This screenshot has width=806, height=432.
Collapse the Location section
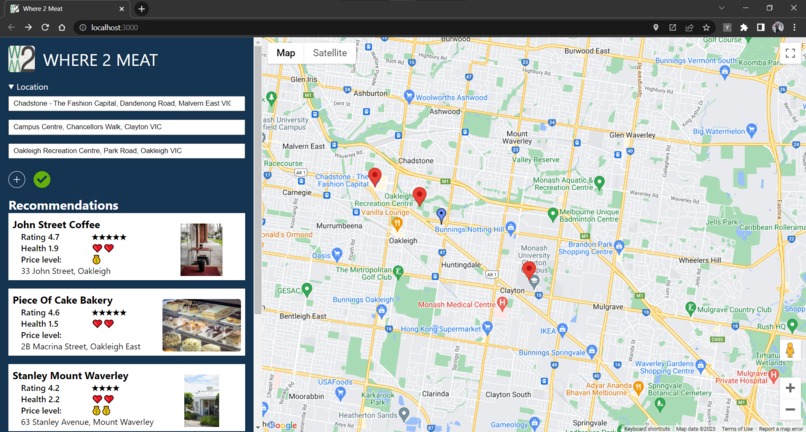pos(28,87)
